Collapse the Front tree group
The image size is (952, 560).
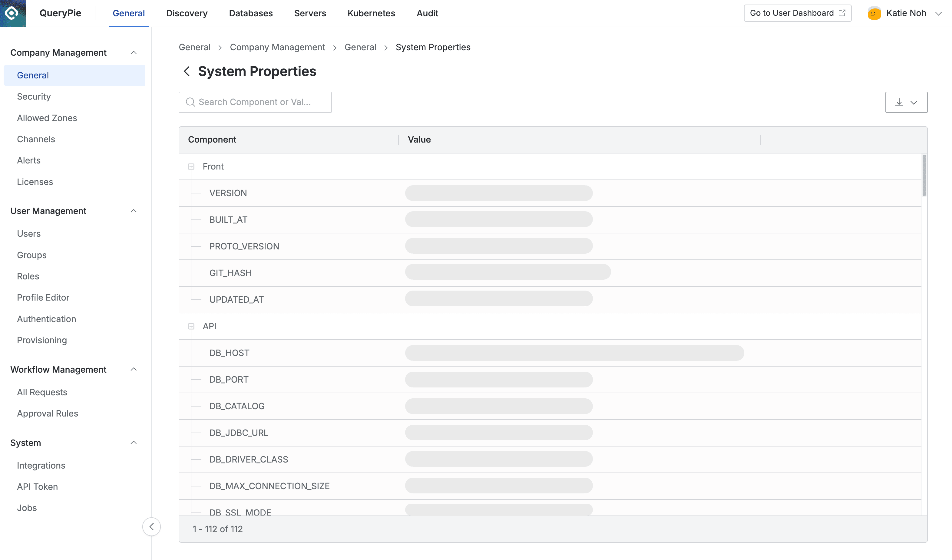191,166
